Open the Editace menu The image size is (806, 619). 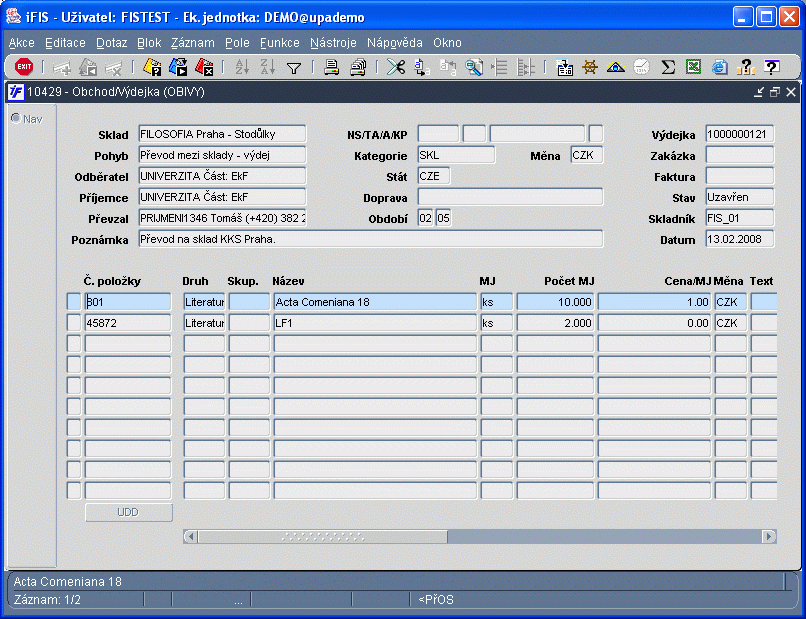tap(65, 43)
